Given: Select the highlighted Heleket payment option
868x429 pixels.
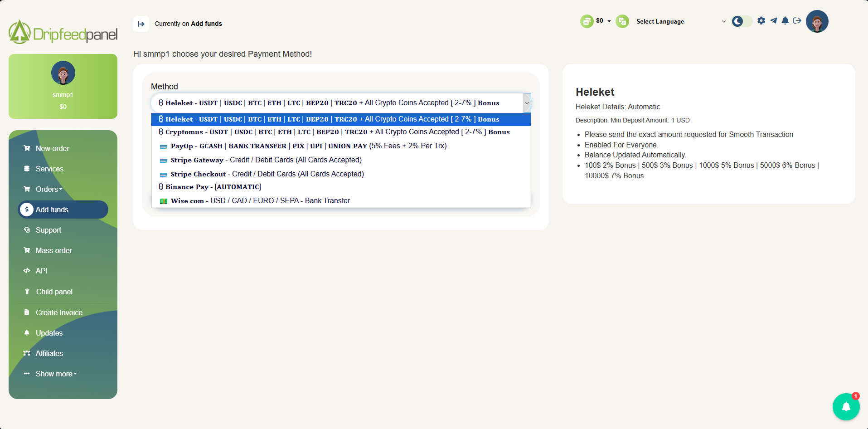Looking at the screenshot, I should pos(341,119).
